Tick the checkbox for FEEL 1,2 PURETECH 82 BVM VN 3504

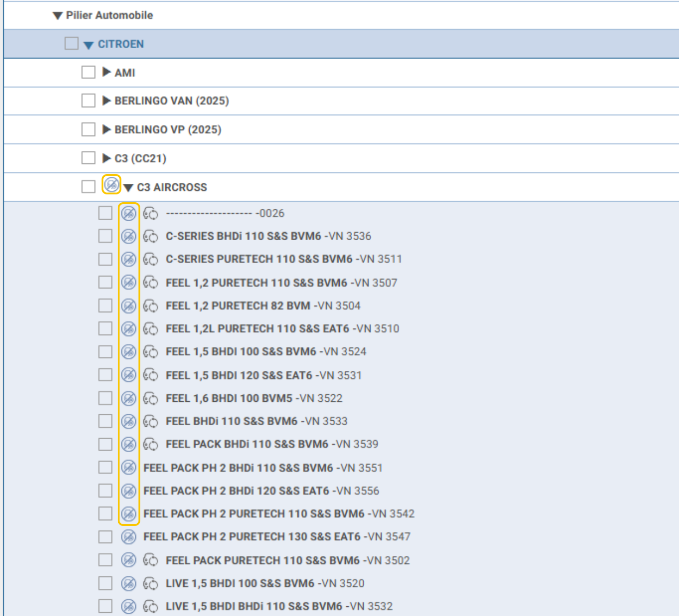click(x=105, y=306)
